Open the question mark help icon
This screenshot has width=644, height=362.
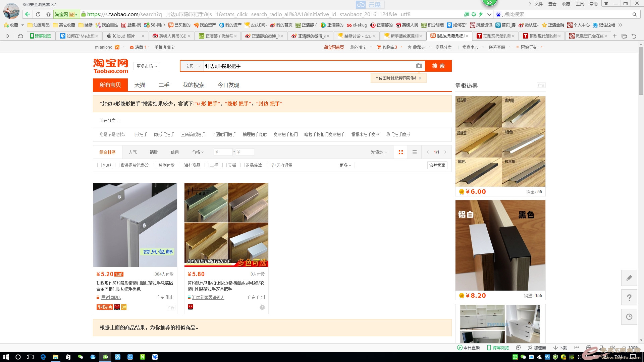click(x=629, y=297)
